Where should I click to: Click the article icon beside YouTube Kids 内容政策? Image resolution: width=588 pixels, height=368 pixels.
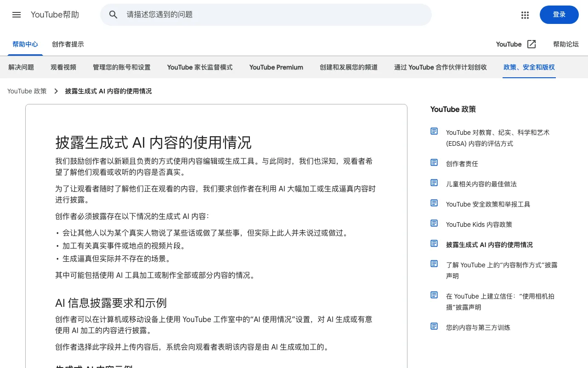(x=434, y=224)
